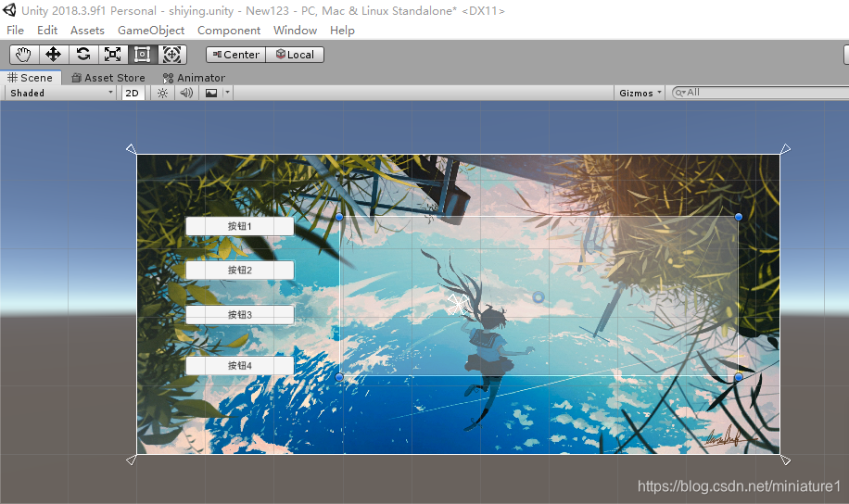The height and width of the screenshot is (504, 849).
Task: Select the Rotate tool
Action: coord(83,54)
